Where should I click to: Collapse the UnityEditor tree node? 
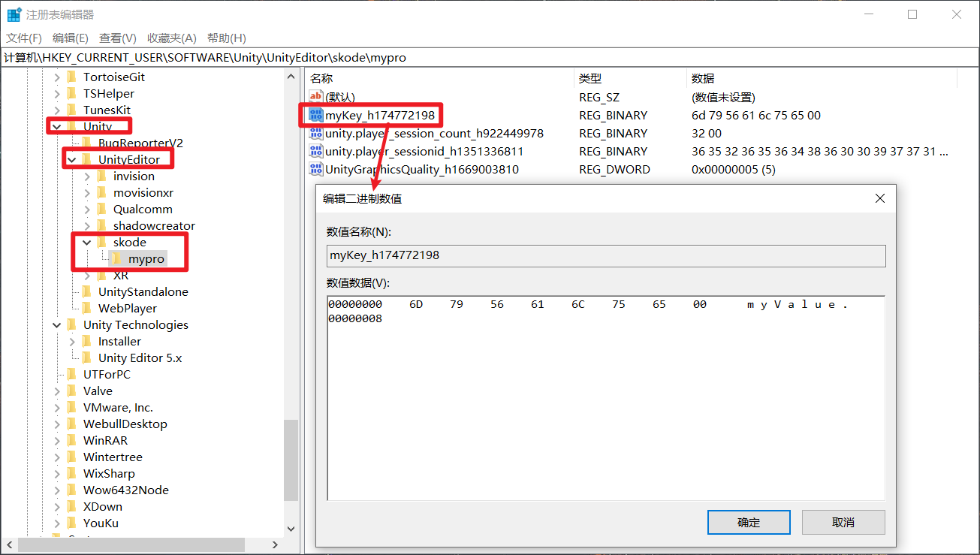pyautogui.click(x=72, y=159)
